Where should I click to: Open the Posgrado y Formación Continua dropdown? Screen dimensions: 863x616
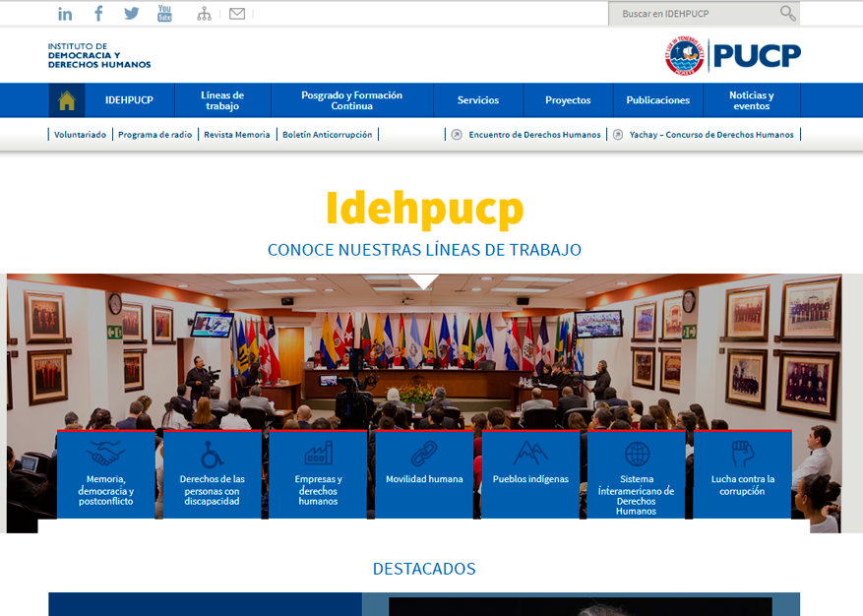click(x=350, y=100)
